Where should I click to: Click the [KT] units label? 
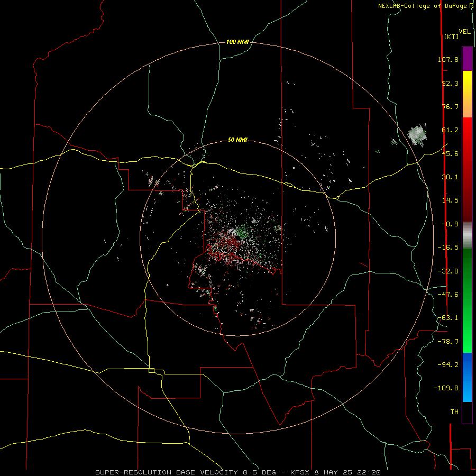coord(451,36)
